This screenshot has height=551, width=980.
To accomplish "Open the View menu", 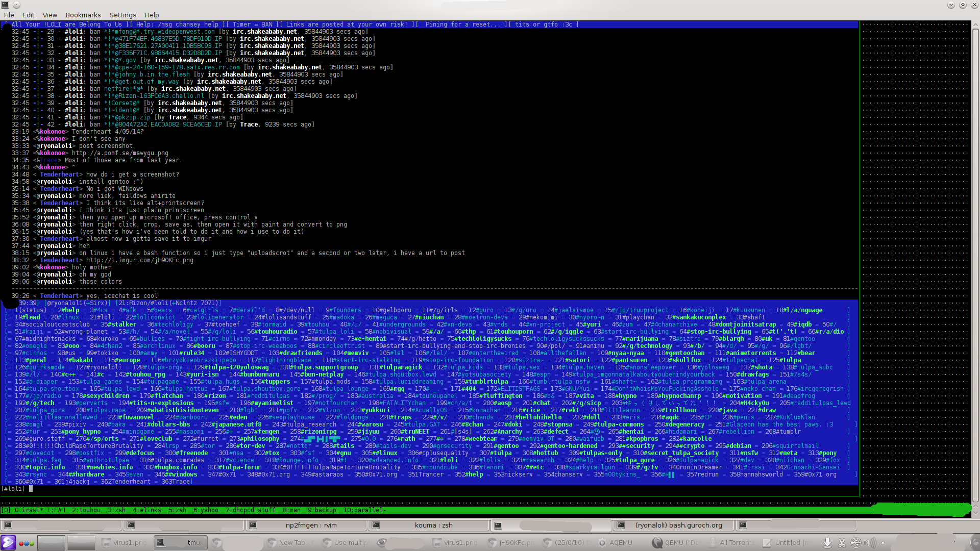I will (50, 15).
